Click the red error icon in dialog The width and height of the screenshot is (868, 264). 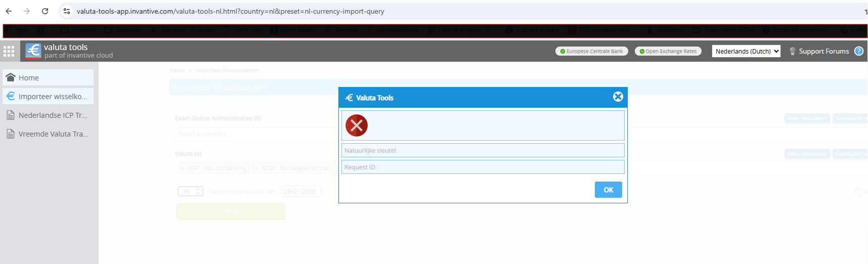(357, 125)
